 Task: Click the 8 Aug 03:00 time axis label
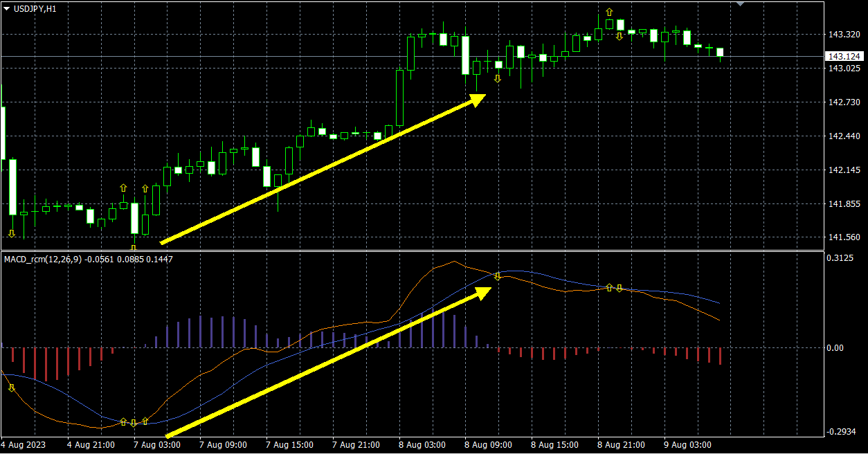[423, 445]
